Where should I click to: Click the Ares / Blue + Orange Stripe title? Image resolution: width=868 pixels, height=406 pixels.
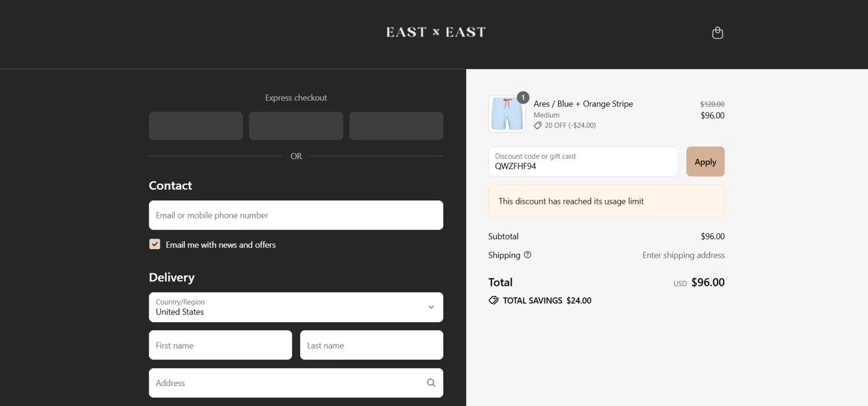pyautogui.click(x=583, y=104)
